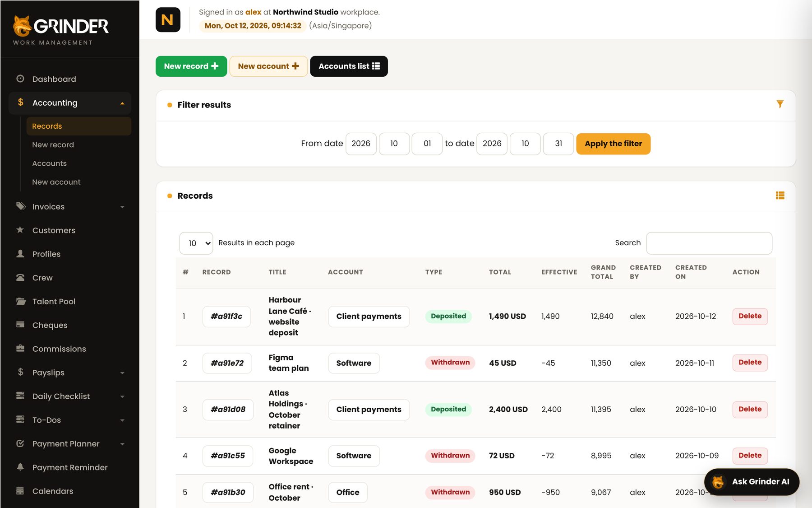Image resolution: width=812 pixels, height=508 pixels.
Task: Click the Invoices tag icon
Action: coord(21,206)
